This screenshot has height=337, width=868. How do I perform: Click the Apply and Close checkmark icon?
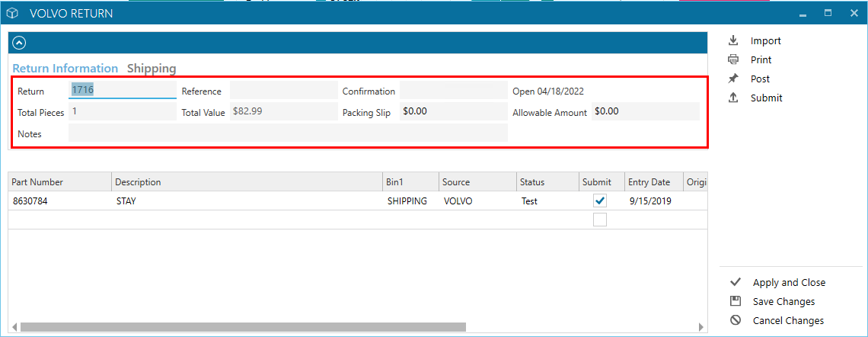point(736,282)
